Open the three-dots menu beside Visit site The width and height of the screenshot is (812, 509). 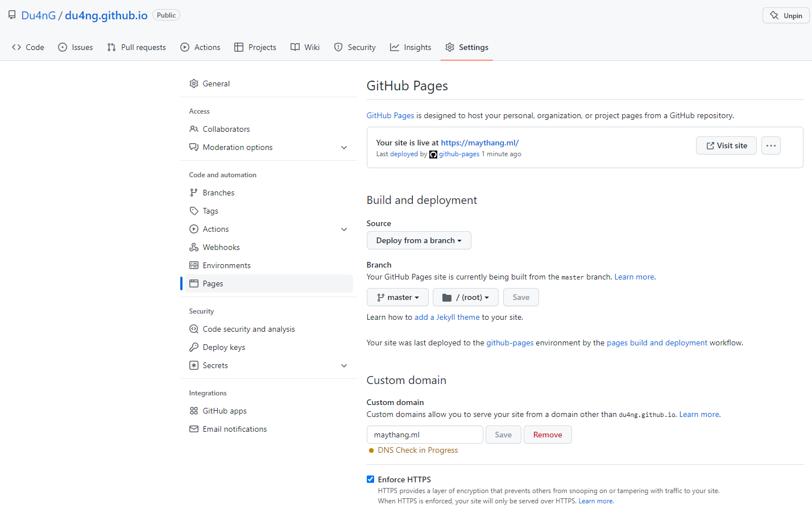coord(770,145)
